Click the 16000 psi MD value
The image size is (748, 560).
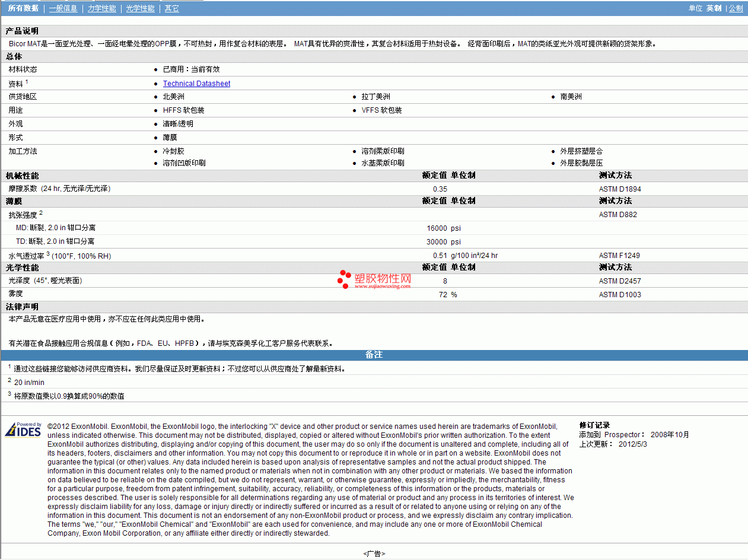point(444,228)
